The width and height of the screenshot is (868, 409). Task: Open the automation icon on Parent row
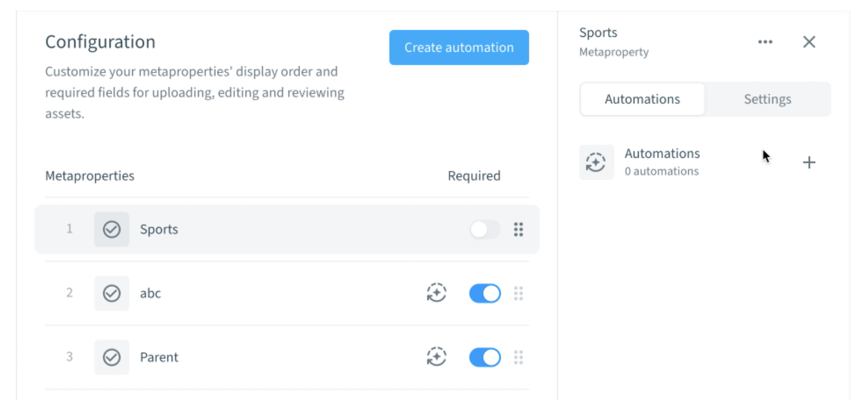[436, 357]
